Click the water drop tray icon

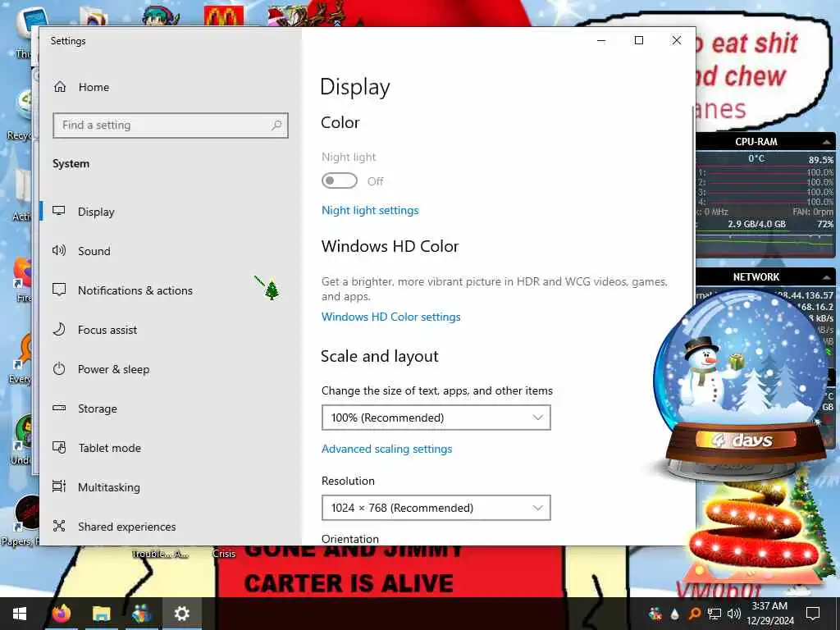pos(674,614)
